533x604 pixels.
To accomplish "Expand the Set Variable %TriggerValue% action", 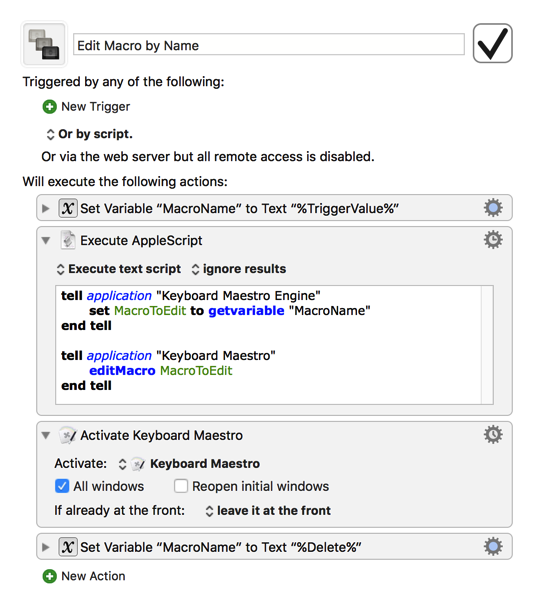I will (45, 208).
